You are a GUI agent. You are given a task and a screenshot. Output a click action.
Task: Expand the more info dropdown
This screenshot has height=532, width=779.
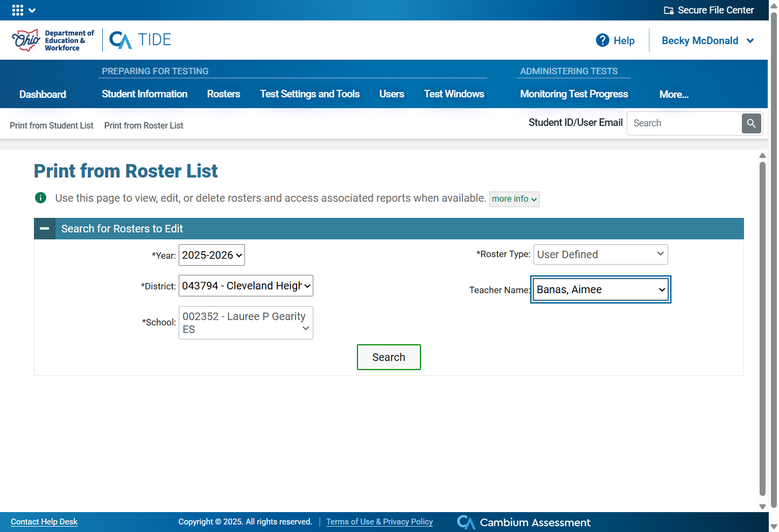(514, 199)
